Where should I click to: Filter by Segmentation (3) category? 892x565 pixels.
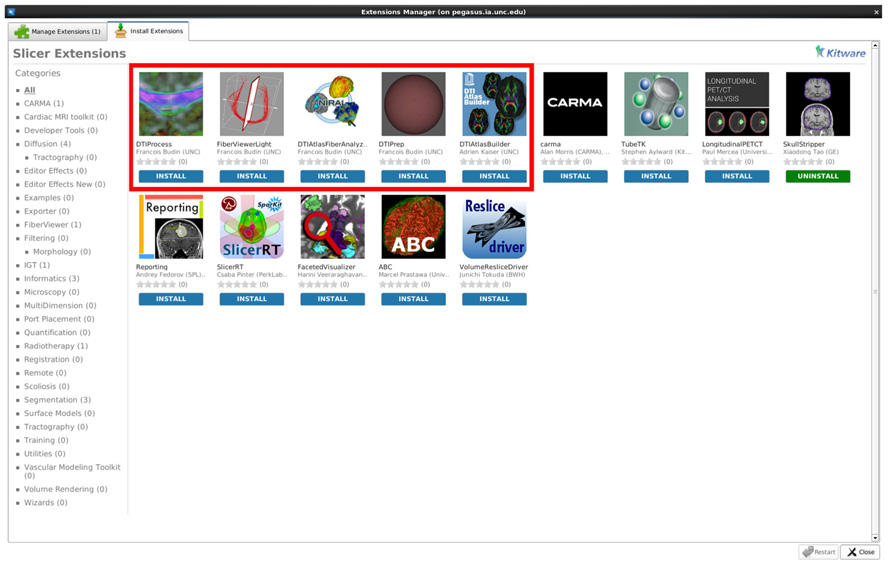57,400
